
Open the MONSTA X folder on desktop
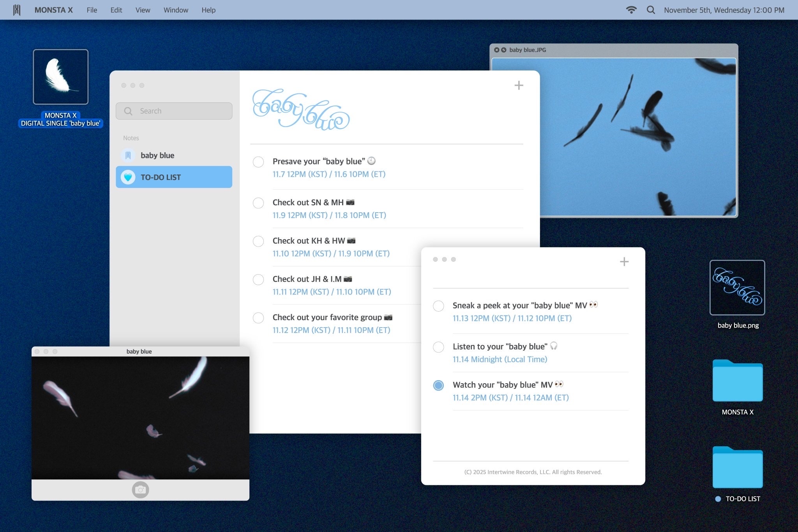click(x=737, y=381)
